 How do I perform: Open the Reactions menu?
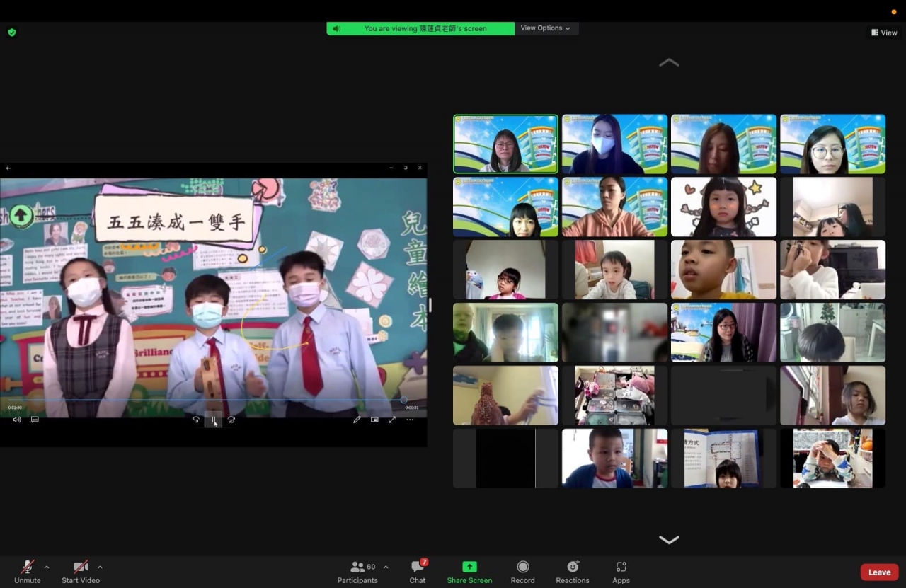pos(572,567)
